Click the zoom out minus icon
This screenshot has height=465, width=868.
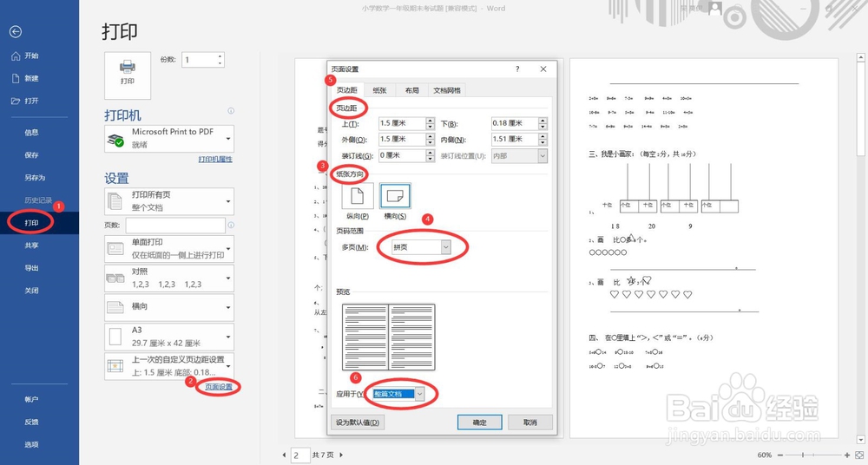point(780,455)
